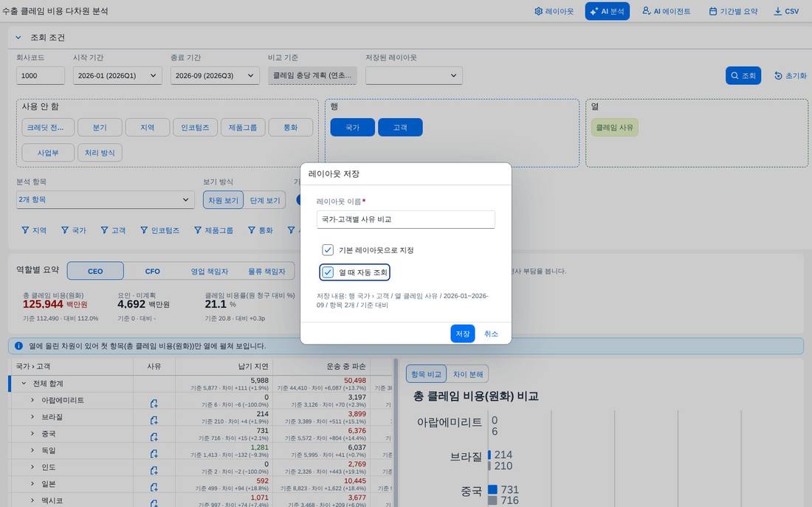Click the 운송 중 파손 column header
812x507 pixels.
322,366
